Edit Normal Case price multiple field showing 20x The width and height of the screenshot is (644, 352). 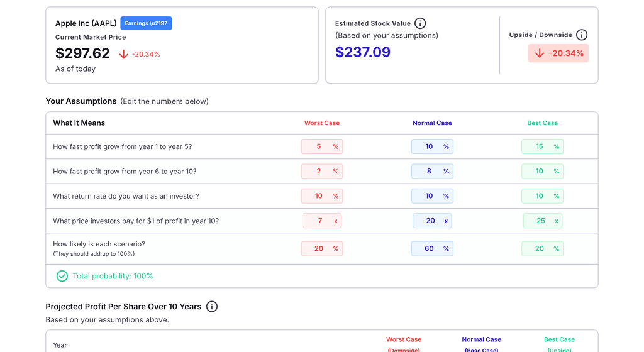(x=432, y=221)
